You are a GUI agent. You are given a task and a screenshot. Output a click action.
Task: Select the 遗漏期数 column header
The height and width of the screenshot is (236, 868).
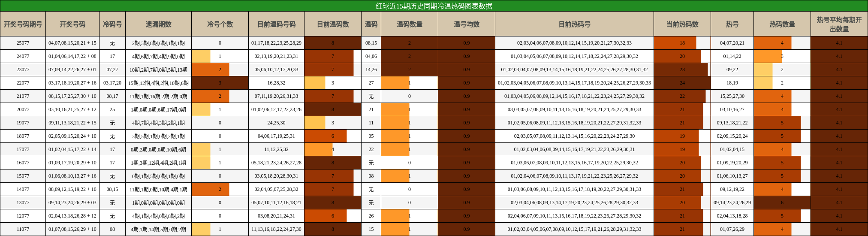point(158,24)
